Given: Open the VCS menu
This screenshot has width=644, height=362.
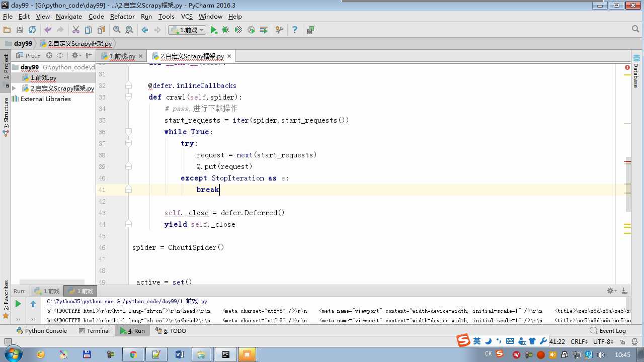Looking at the screenshot, I should click(187, 16).
